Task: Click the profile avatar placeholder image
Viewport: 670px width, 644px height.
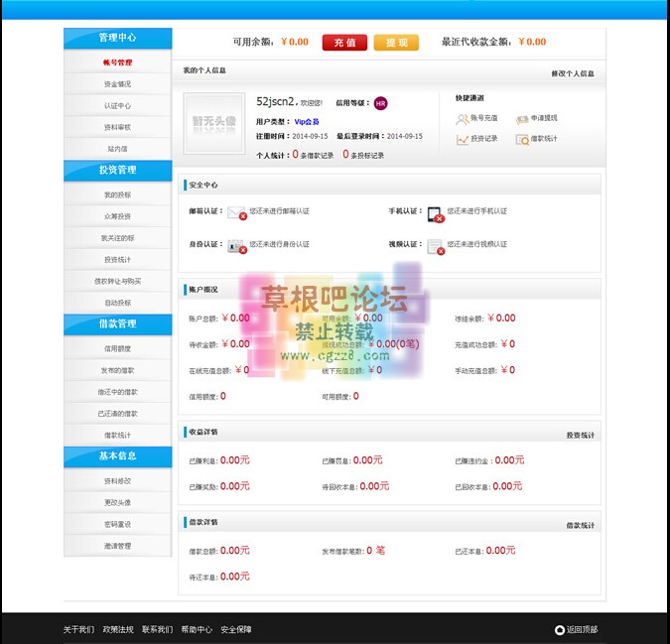Action: [x=214, y=123]
